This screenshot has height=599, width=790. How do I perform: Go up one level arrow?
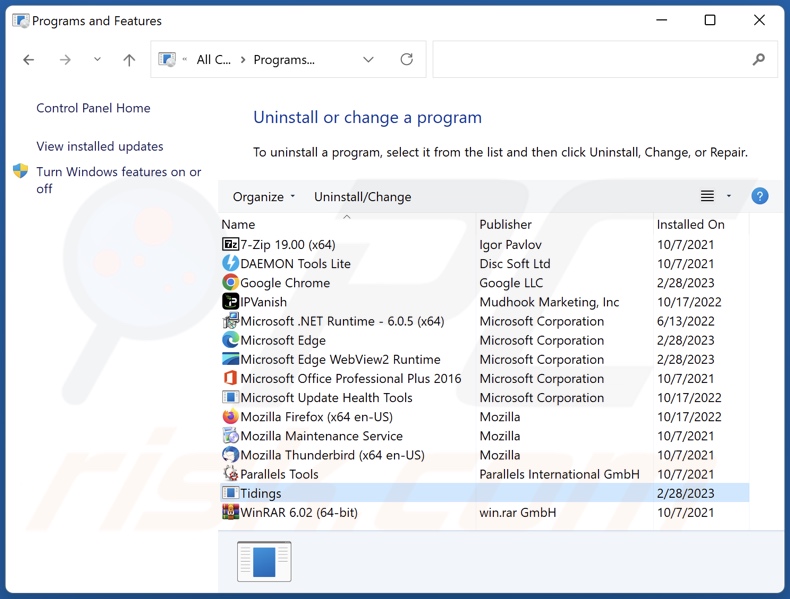click(129, 60)
